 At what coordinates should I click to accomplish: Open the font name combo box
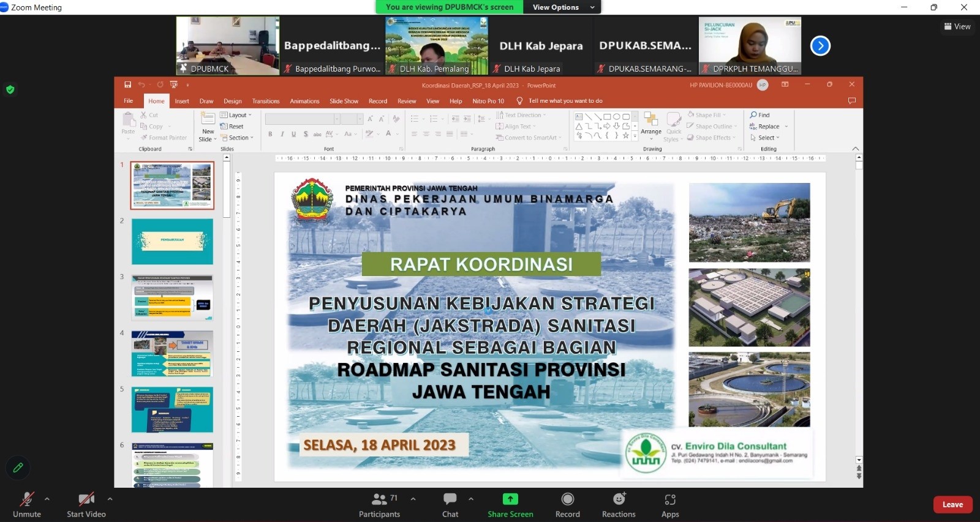tap(302, 119)
